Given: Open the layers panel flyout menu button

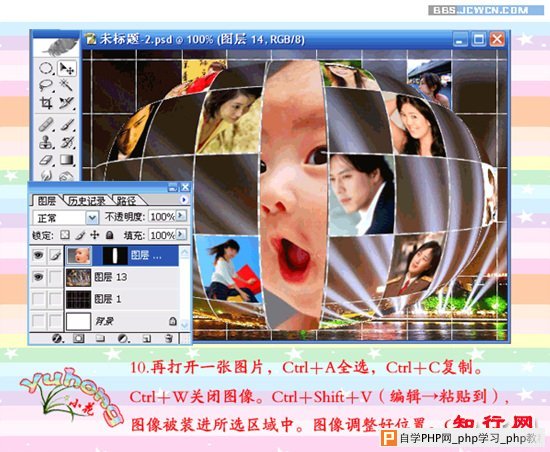Looking at the screenshot, I should pyautogui.click(x=184, y=200).
